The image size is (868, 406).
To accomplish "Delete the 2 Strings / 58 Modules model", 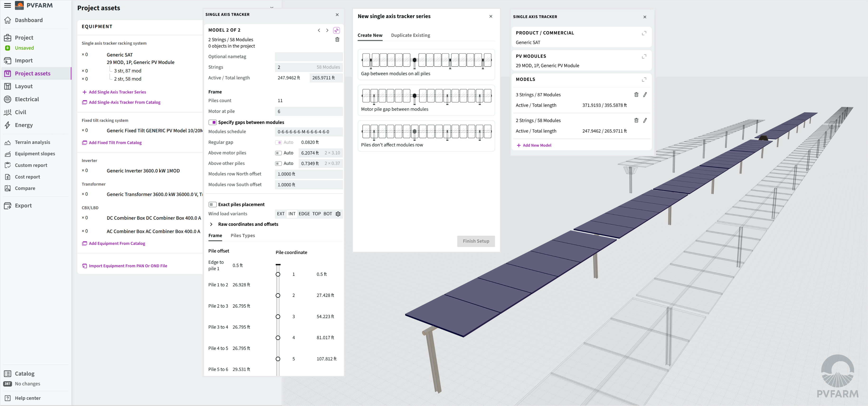I will (636, 120).
